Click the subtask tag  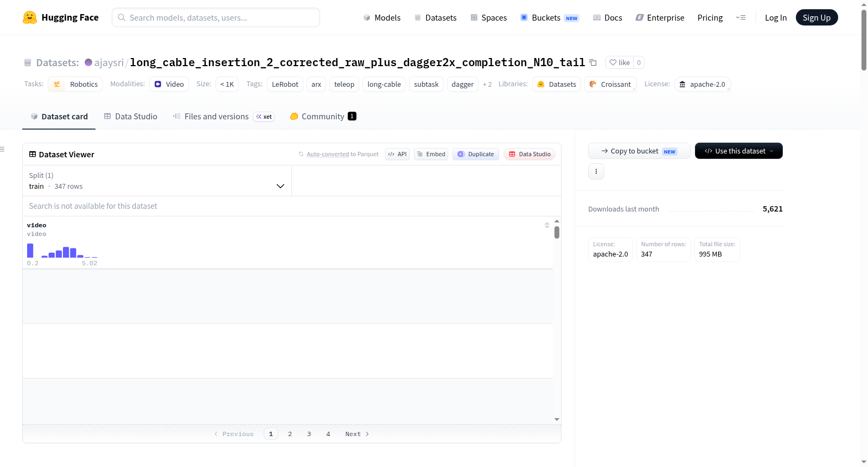426,84
